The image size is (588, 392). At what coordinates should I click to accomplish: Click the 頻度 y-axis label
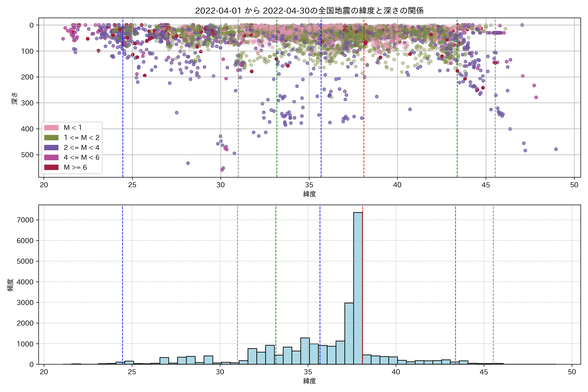click(x=10, y=285)
